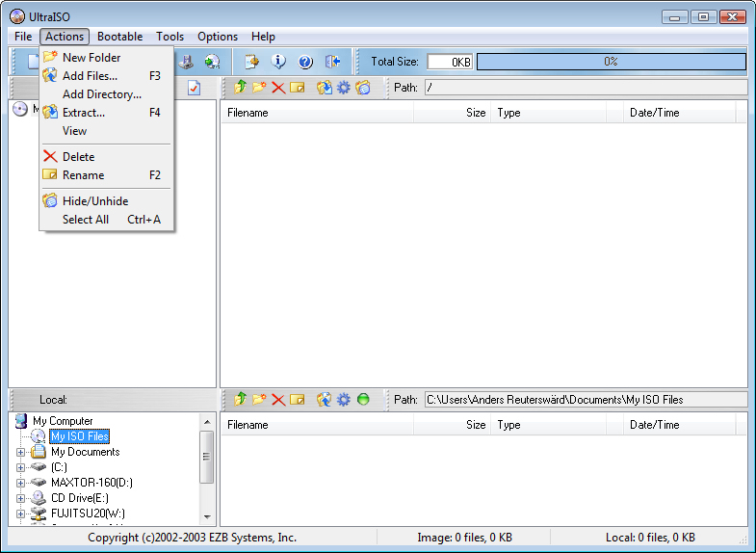Click the add-files icon in the Local panel toolbar
Screen dimensions: 756x553
324,399
